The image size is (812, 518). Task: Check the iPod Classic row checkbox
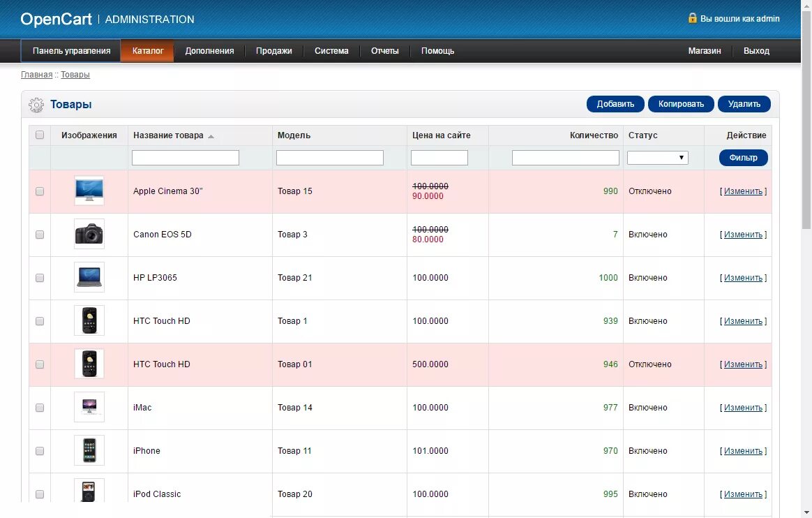40,494
